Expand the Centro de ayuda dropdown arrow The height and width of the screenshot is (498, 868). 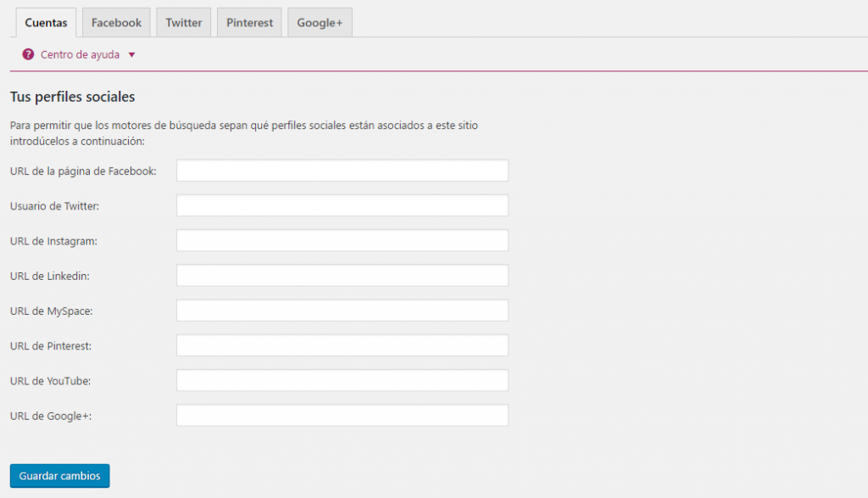pos(131,55)
